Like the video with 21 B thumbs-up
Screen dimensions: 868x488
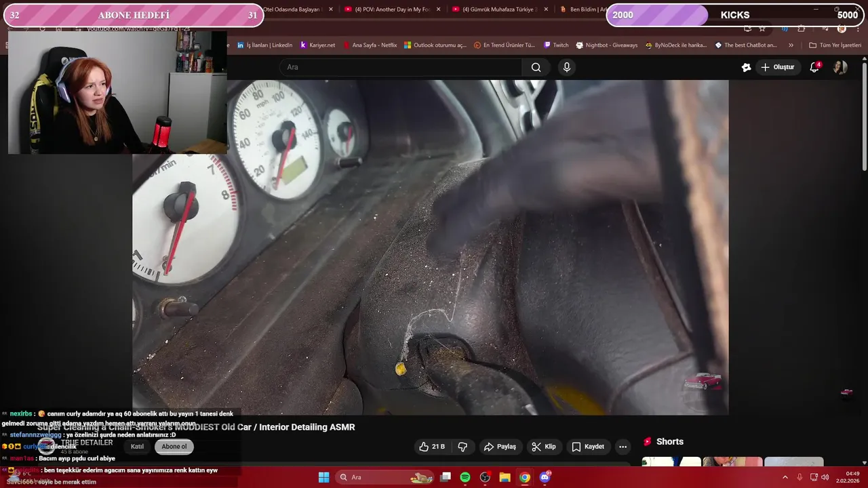[432, 447]
